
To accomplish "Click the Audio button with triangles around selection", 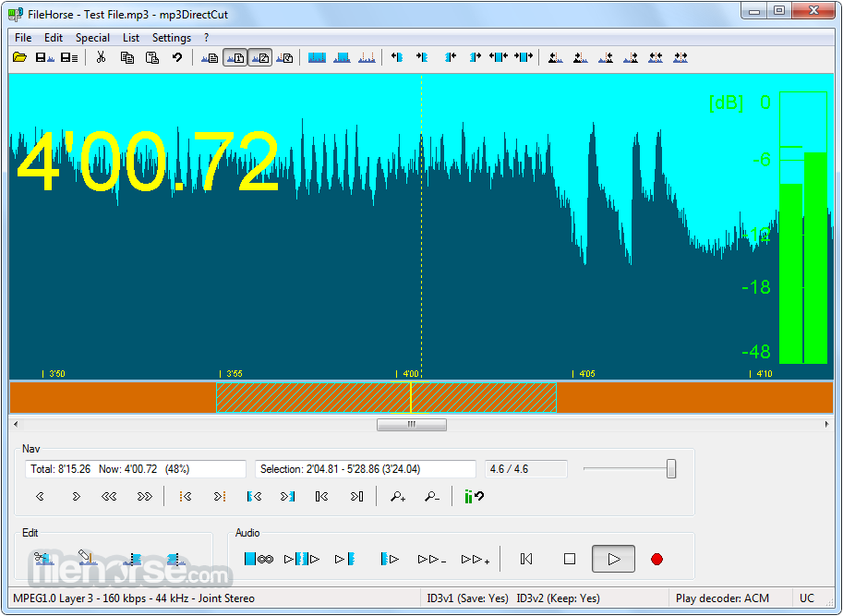I will (x=302, y=559).
